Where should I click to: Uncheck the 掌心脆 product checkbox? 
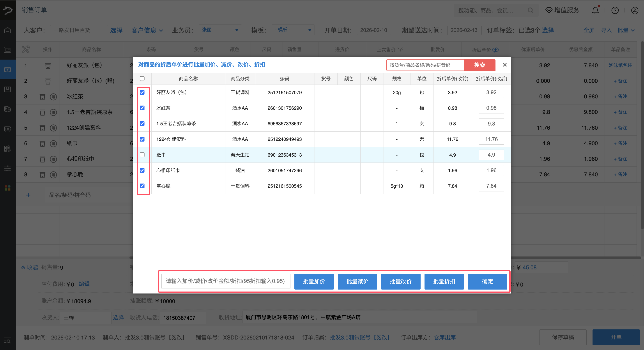point(142,186)
